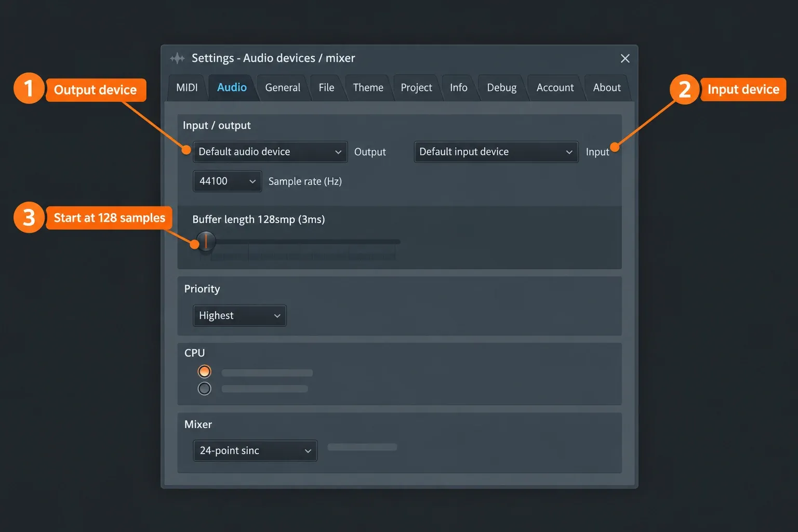Expand the Default input device dropdown
The height and width of the screenshot is (532, 798).
pyautogui.click(x=496, y=152)
